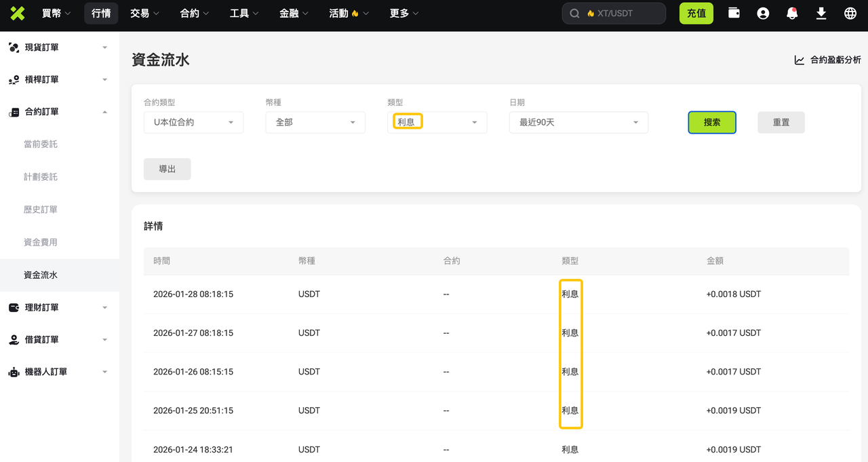Open the 幣種 dropdown showing 全部
Screen dimensions: 868x462
click(315, 122)
